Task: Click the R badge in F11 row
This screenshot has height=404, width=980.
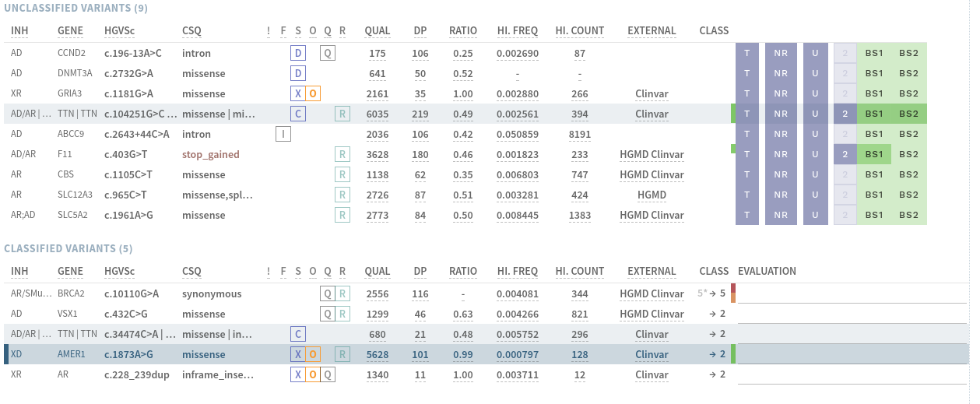Action: (342, 154)
